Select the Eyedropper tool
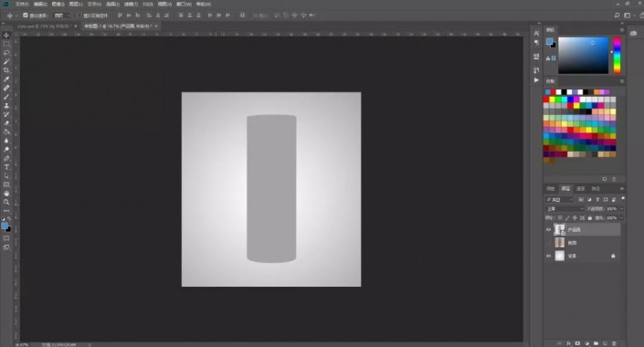 pos(6,79)
